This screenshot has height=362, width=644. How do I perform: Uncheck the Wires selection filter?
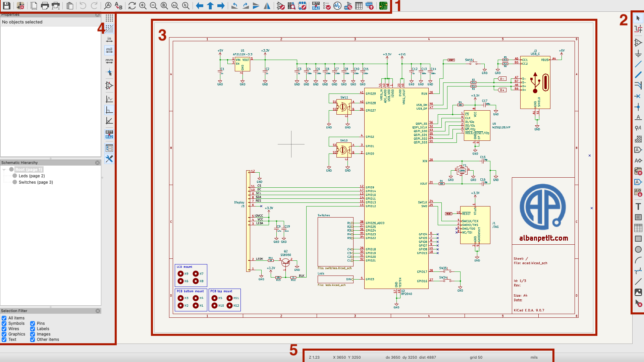pos(4,329)
